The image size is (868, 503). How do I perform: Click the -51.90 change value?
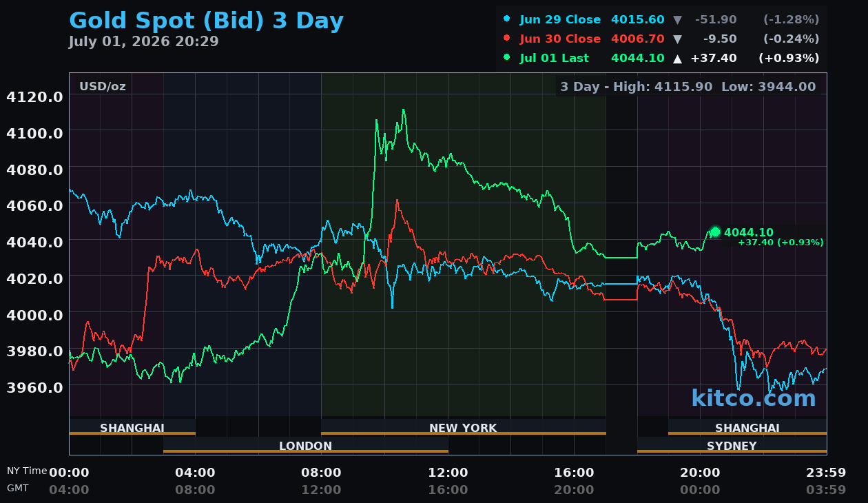point(717,20)
